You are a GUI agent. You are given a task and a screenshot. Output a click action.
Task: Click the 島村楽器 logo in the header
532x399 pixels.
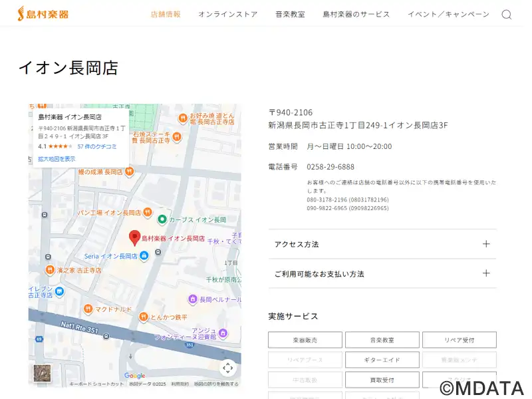pos(43,13)
